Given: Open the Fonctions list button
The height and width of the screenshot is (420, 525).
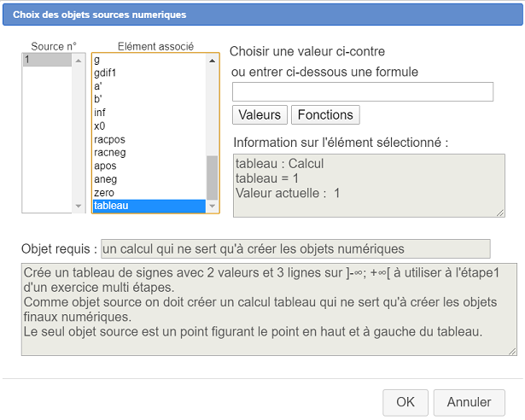Looking at the screenshot, I should pos(325,114).
